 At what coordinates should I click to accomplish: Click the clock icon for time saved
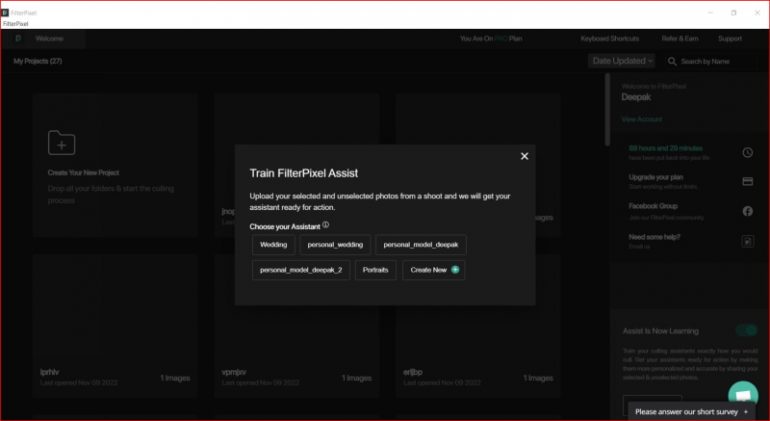click(x=747, y=153)
